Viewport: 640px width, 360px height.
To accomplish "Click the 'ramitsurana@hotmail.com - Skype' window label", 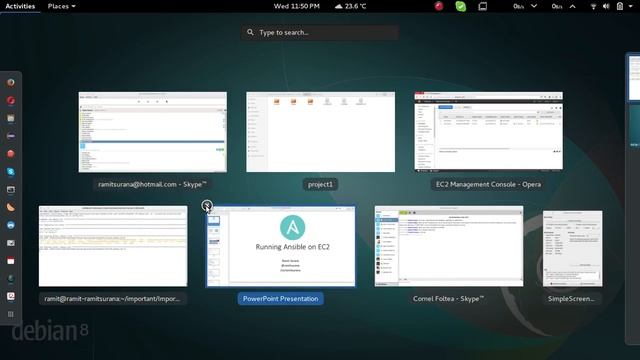I will point(153,184).
